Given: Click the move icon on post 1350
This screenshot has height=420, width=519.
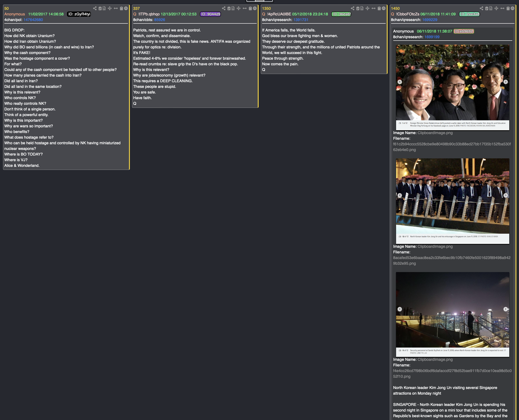Looking at the screenshot, I should [367, 8].
